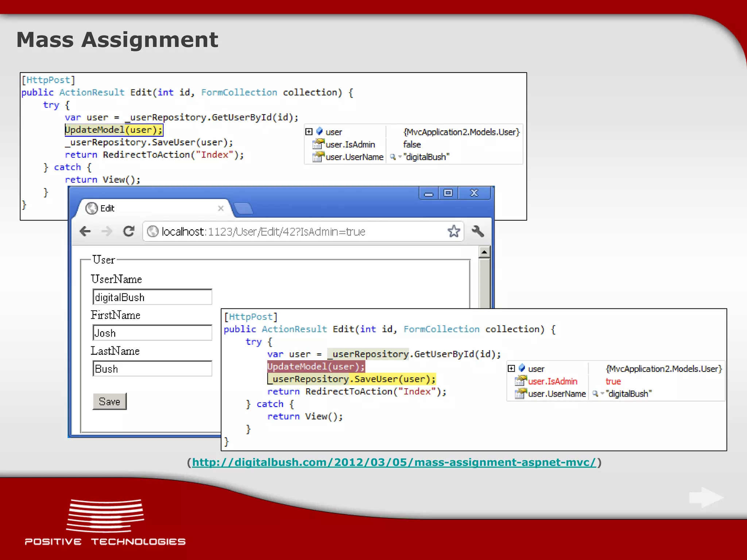The height and width of the screenshot is (560, 747).
Task: Select the Edit tab
Action: pyautogui.click(x=153, y=208)
